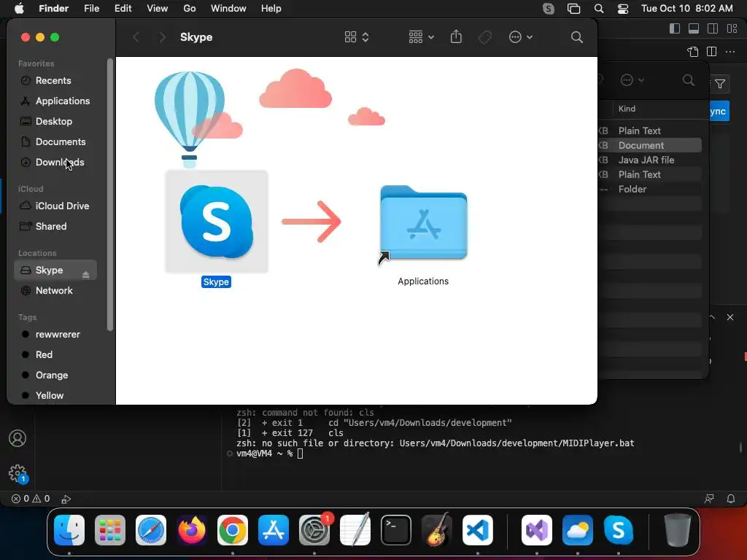Image resolution: width=747 pixels, height=560 pixels.
Task: Click the Stage Manager menu bar icon
Action: [573, 9]
